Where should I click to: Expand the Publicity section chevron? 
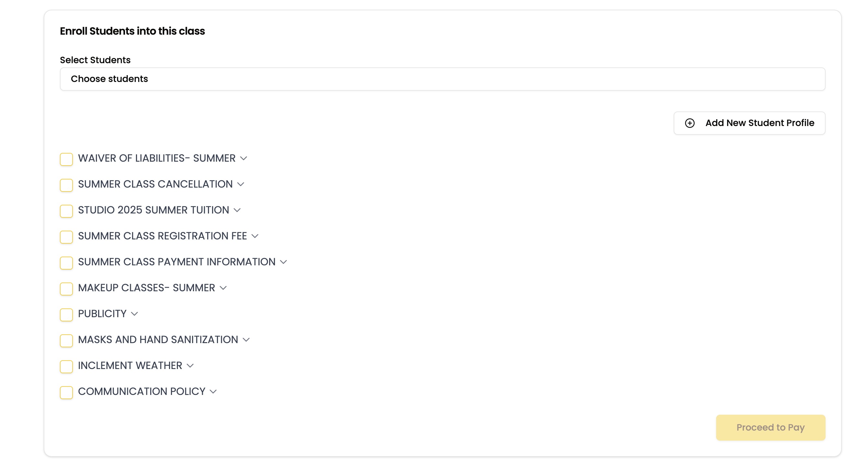click(x=134, y=314)
